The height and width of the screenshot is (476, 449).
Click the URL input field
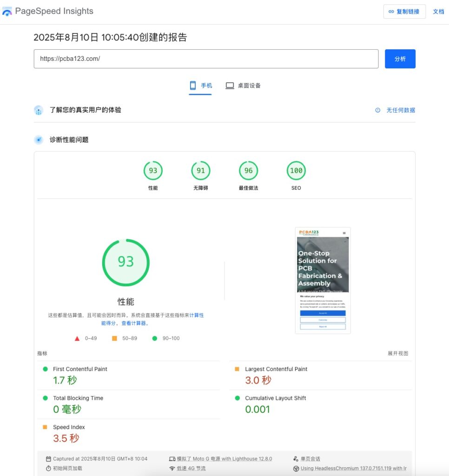(206, 59)
